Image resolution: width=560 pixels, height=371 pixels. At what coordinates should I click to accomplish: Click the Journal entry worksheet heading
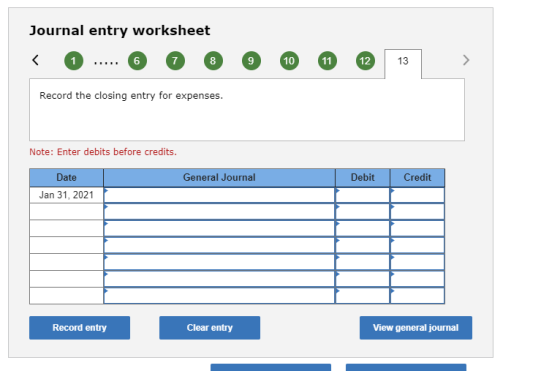(120, 30)
